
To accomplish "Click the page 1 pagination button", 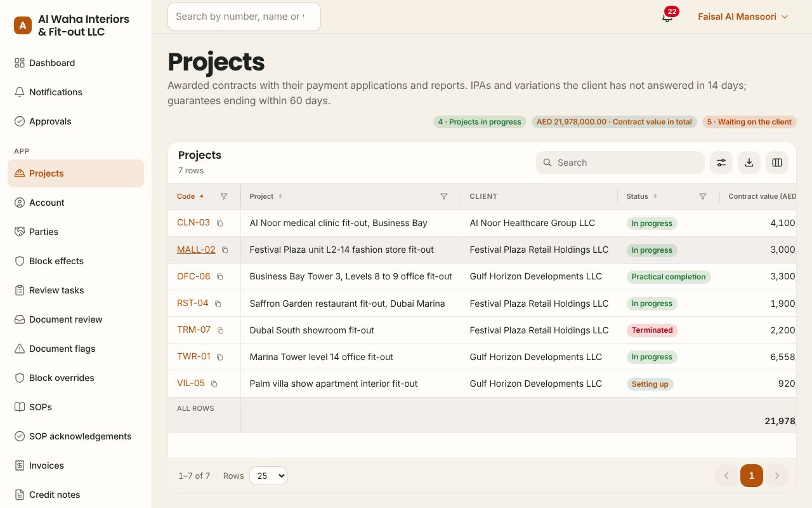I will [752, 476].
